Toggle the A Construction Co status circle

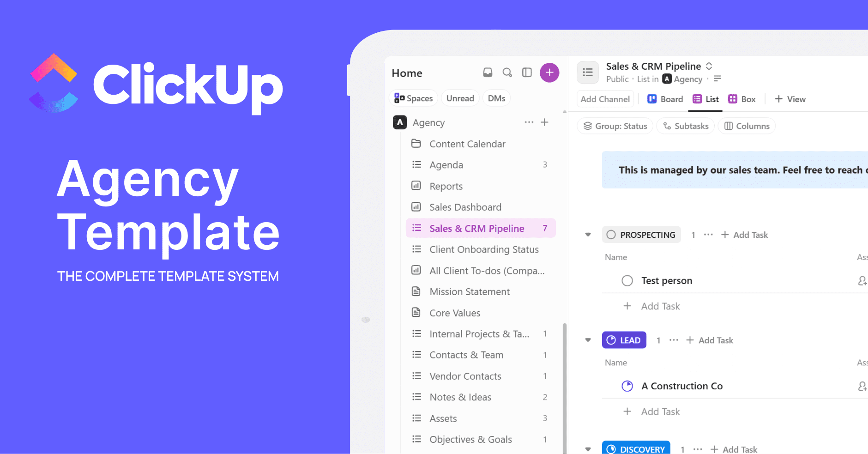[x=627, y=386]
